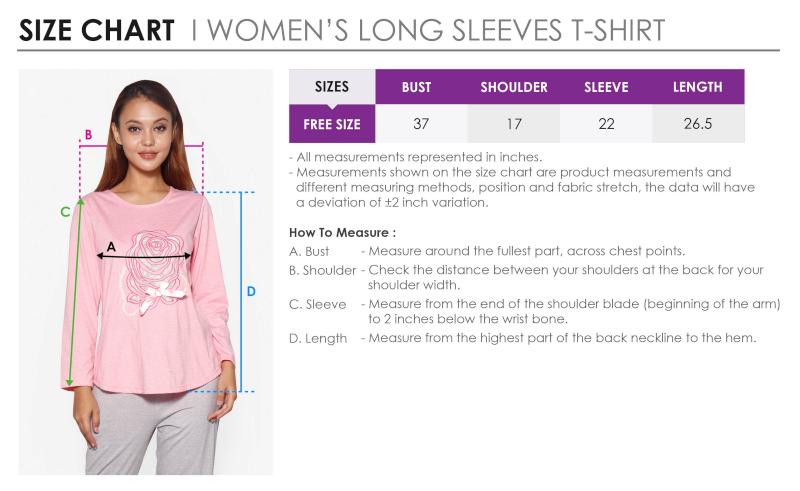
Task: Click the shoulder value 17
Action: click(514, 124)
